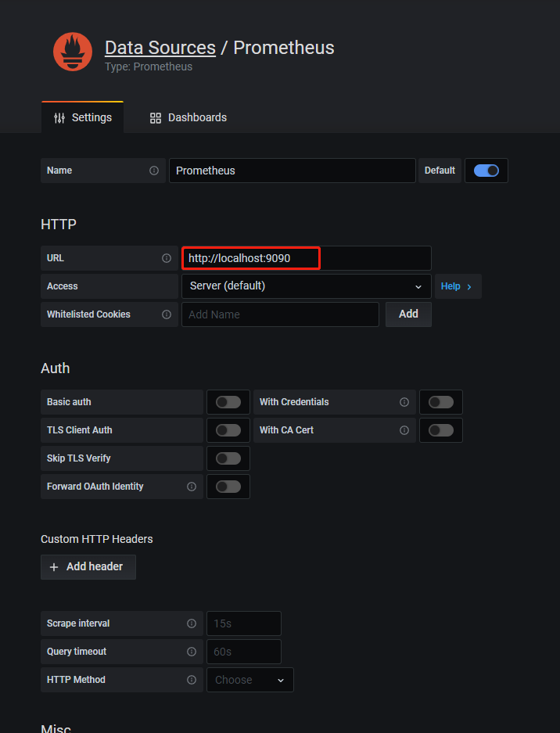Open the Data Sources breadcrumb link
This screenshot has height=733, width=560.
[x=160, y=48]
